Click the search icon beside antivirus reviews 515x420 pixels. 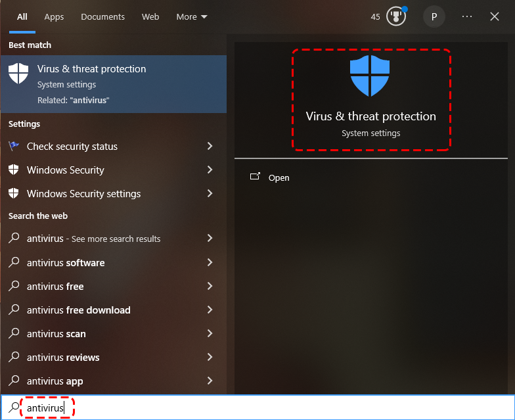(x=14, y=357)
